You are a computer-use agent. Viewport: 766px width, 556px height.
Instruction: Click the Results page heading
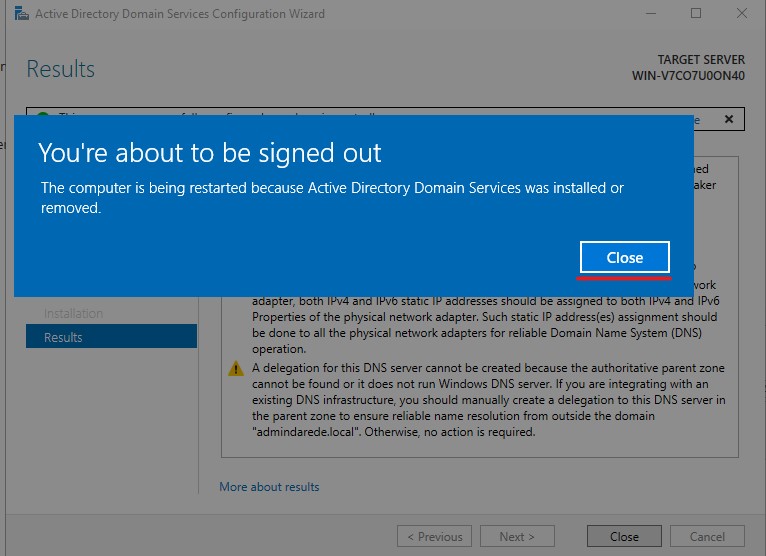[x=61, y=68]
